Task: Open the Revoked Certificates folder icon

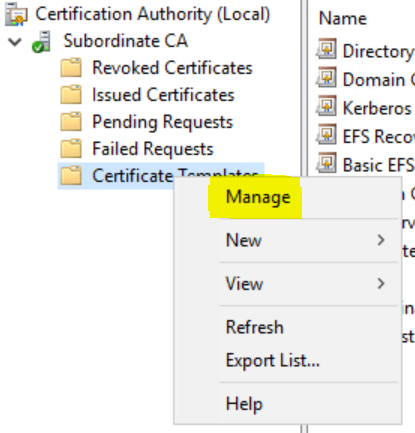Action: point(71,68)
